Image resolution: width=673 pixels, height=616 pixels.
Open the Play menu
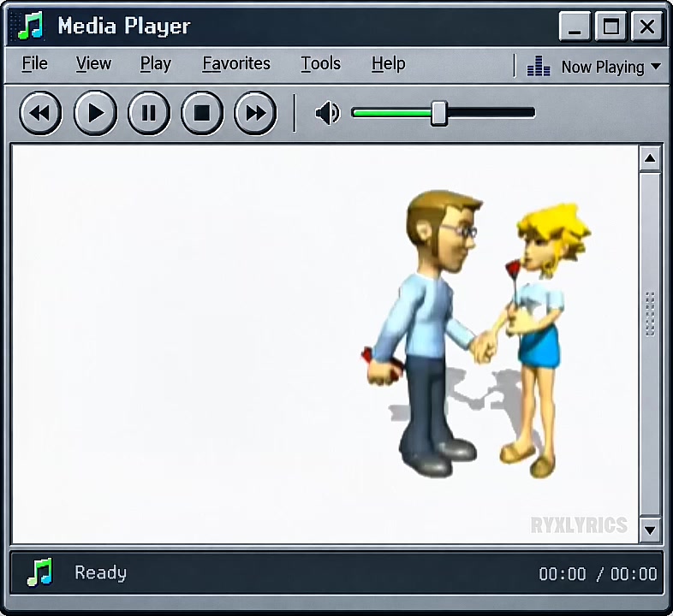155,64
